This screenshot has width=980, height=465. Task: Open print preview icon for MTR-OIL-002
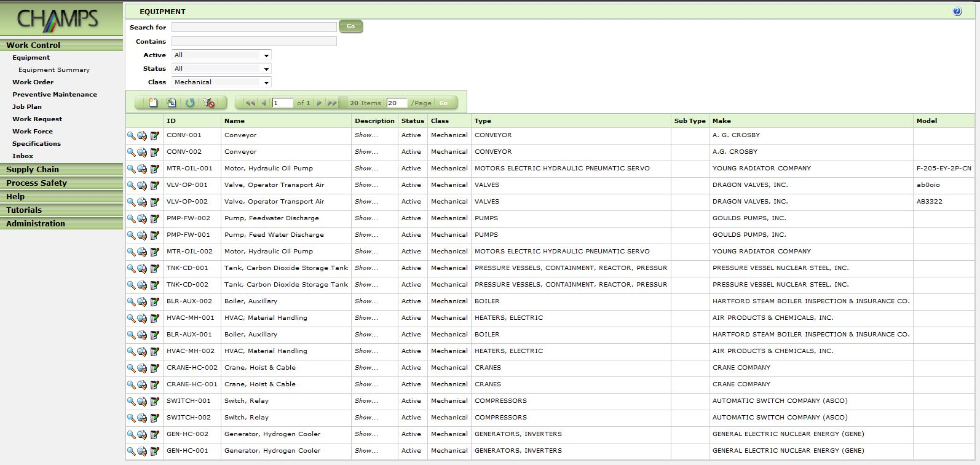142,252
